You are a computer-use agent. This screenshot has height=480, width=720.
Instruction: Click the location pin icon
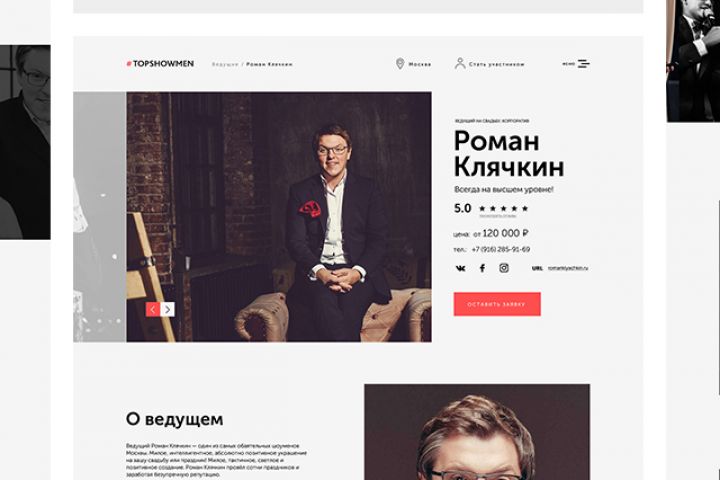(400, 64)
